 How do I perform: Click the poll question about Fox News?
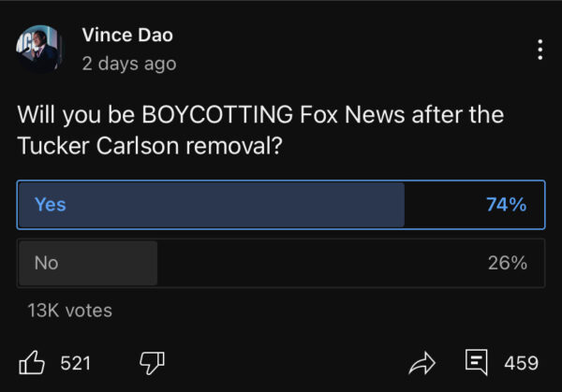[260, 130]
